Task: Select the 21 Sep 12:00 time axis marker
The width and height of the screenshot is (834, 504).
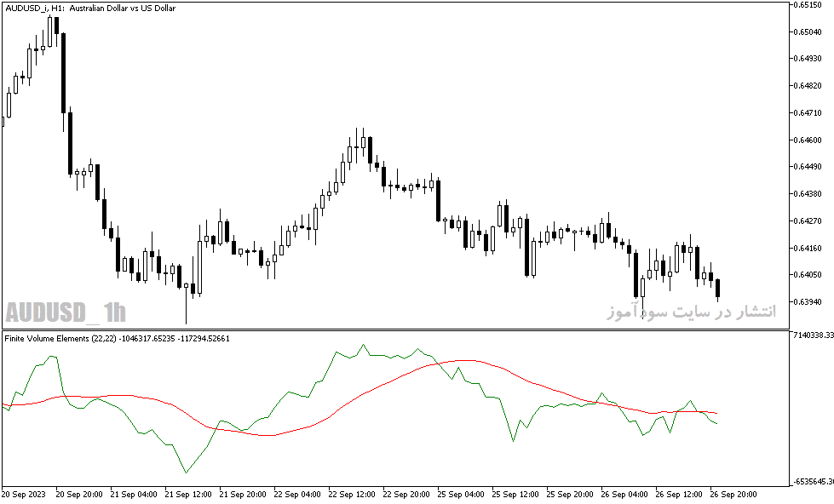Action: 187,495
